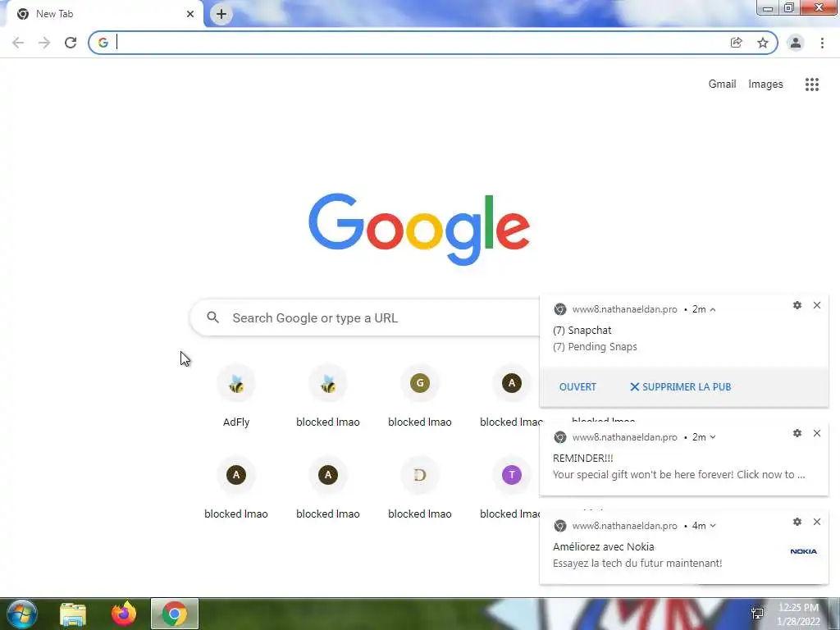Click the Search Google or type a URL box
Screen dimensions: 840x630
364,317
